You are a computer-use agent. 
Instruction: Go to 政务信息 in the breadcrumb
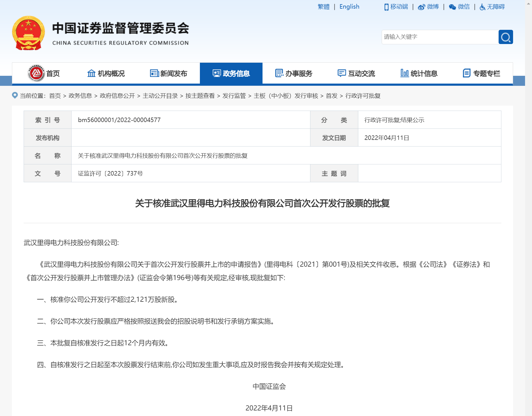point(80,96)
